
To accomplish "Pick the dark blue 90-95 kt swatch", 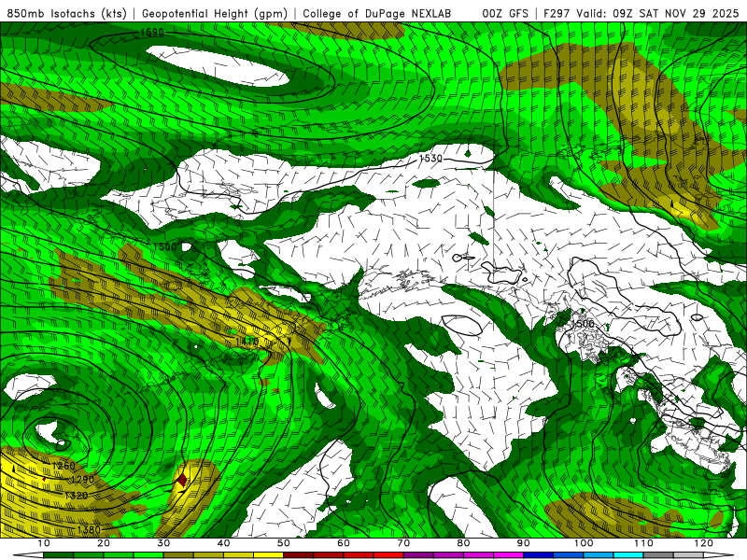I will click(x=539, y=555).
